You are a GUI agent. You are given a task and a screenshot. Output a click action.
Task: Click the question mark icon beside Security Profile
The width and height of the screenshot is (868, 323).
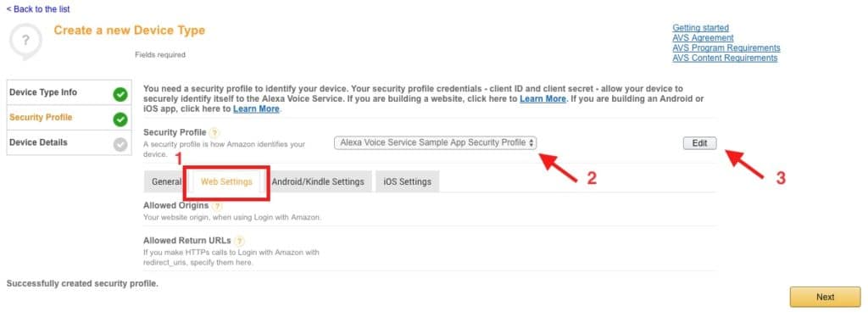point(214,133)
